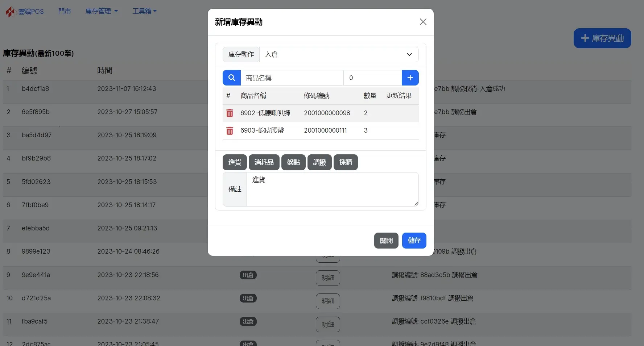644x346 pixels.
Task: Close the dialog with the X icon
Action: 423,22
